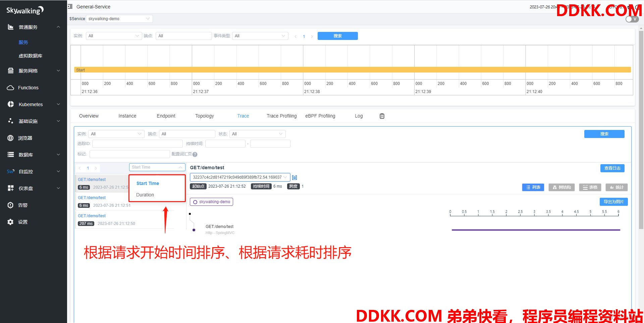Switch to the Instance tab

tap(127, 116)
